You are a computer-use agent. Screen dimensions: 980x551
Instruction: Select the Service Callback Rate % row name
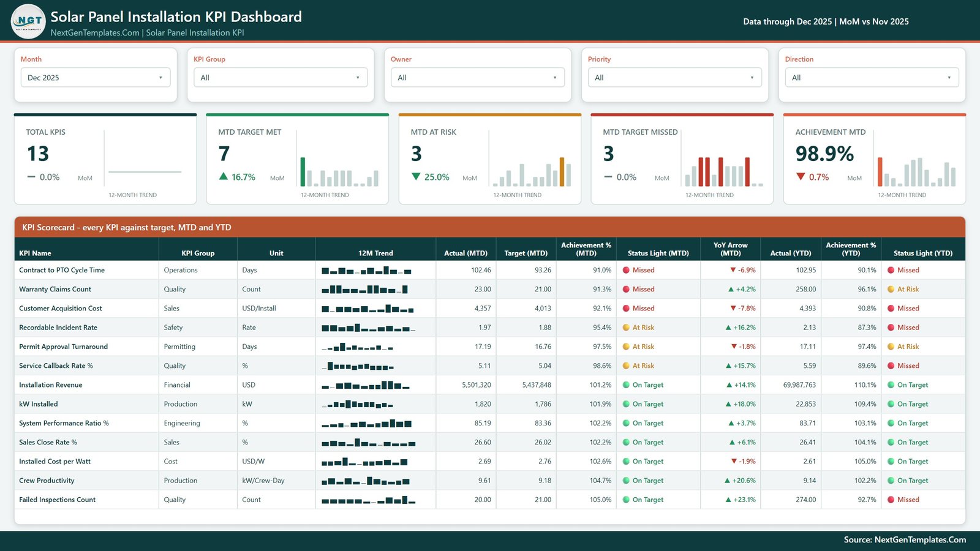(56, 365)
